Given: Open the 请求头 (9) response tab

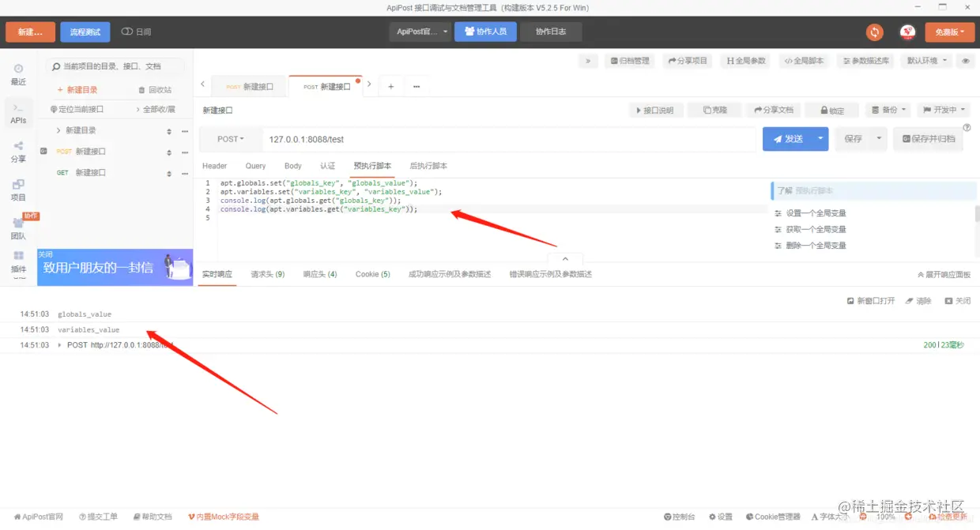Looking at the screenshot, I should [268, 274].
